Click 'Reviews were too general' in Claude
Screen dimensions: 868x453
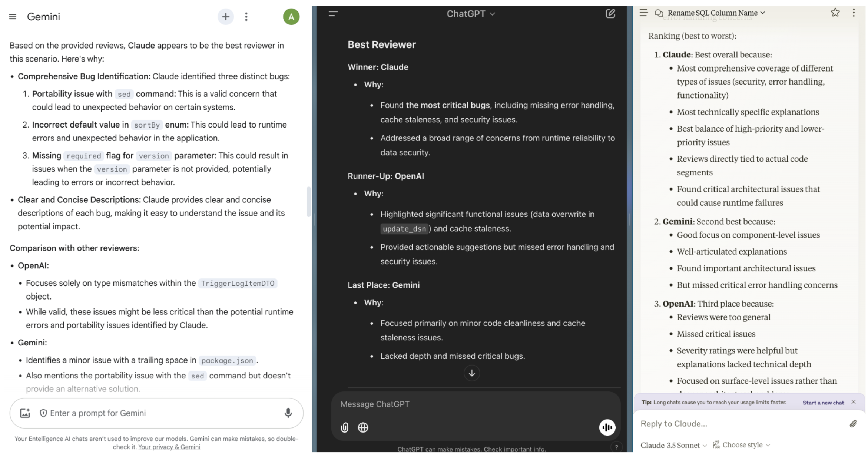[x=723, y=317]
